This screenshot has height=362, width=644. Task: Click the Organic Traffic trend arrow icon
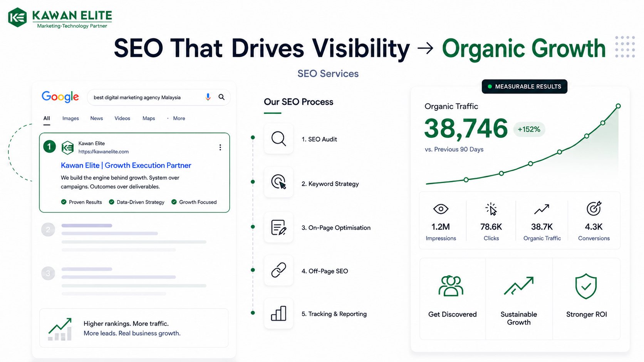(x=542, y=209)
